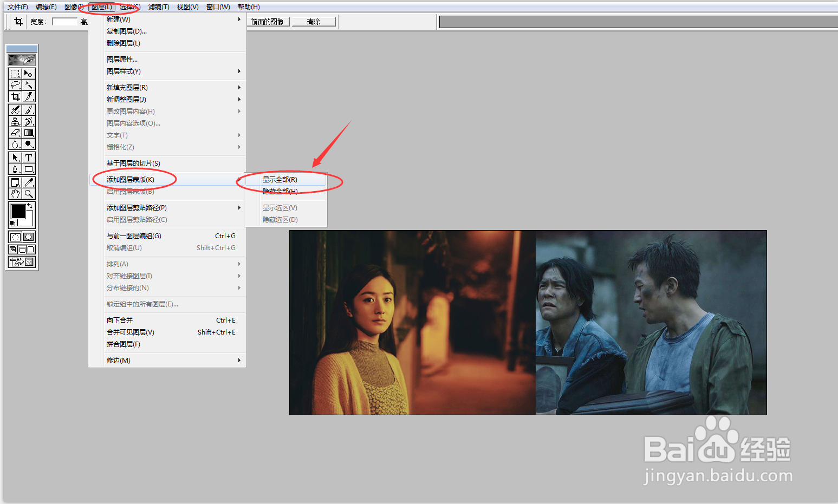Image resolution: width=838 pixels, height=504 pixels.
Task: Open the 视图(V) menu
Action: (187, 7)
